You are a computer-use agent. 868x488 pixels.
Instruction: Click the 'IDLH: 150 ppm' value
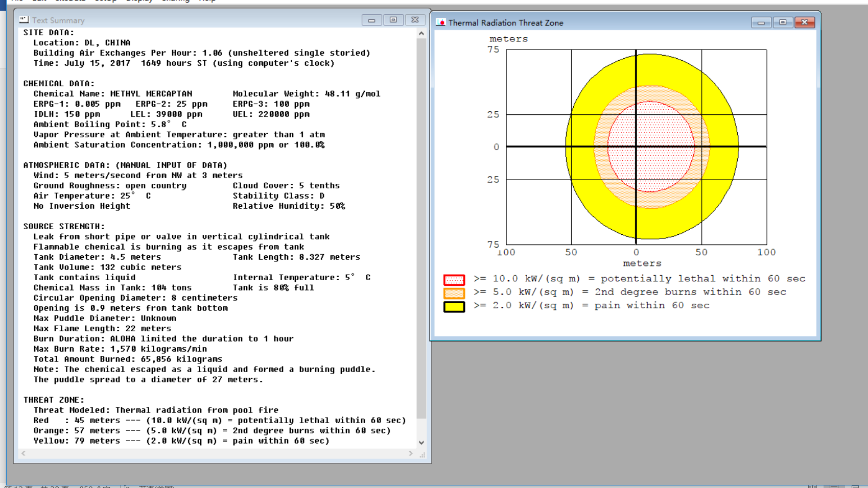(67, 114)
